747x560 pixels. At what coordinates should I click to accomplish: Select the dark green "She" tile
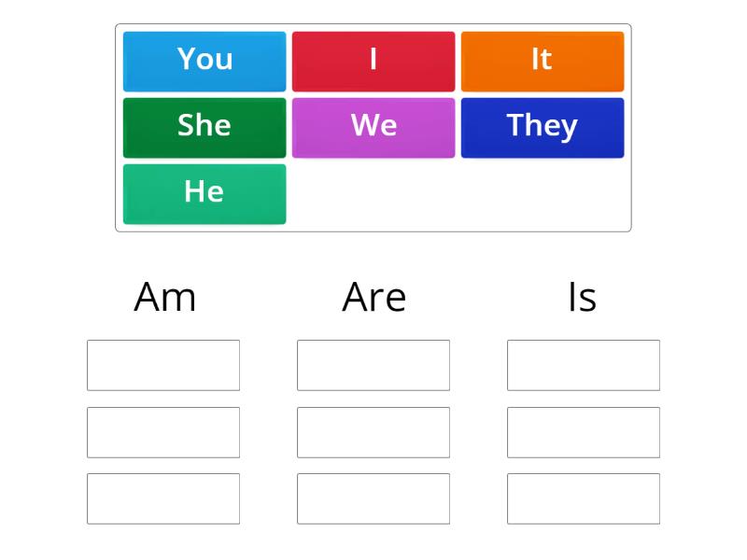point(204,127)
